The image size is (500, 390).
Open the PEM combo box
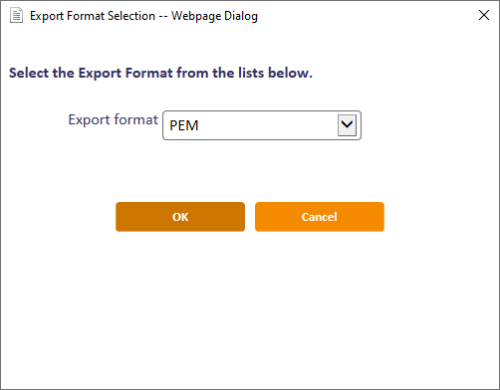(262, 125)
